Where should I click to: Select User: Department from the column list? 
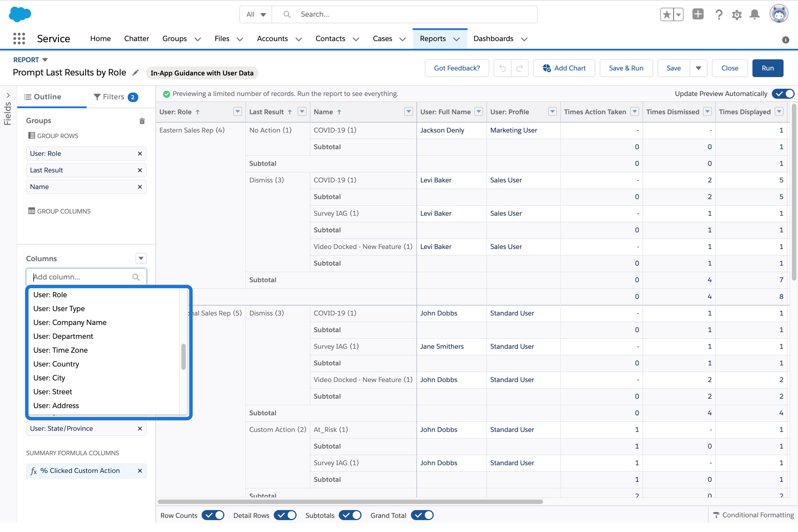(63, 336)
